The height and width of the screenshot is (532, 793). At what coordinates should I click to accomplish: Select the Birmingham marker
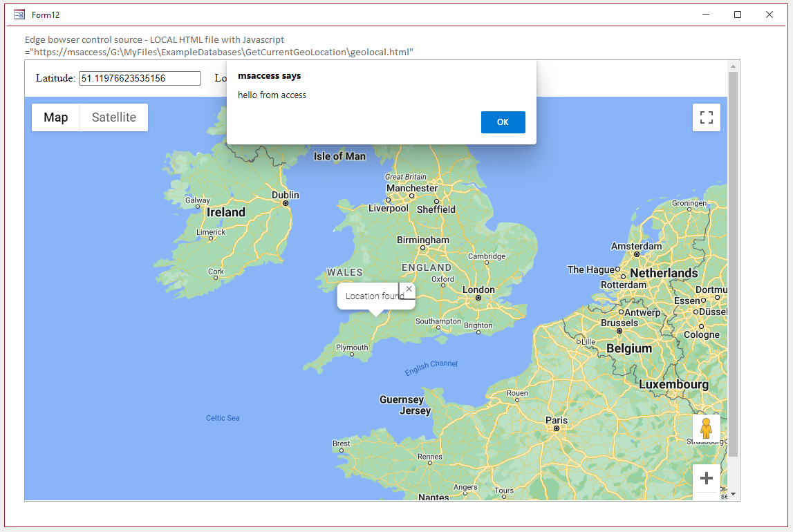(x=422, y=248)
